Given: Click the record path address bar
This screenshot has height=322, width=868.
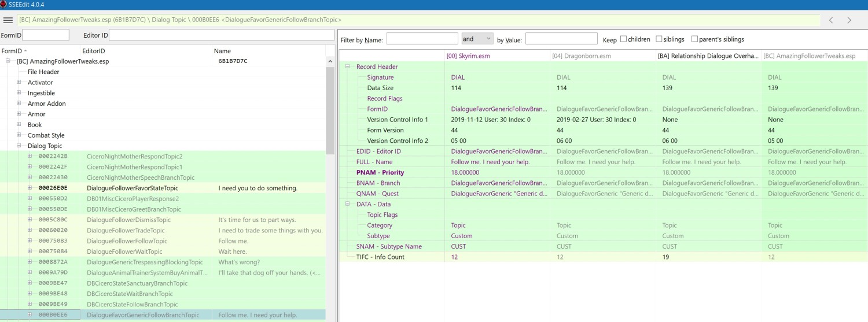Looking at the screenshot, I should point(418,20).
